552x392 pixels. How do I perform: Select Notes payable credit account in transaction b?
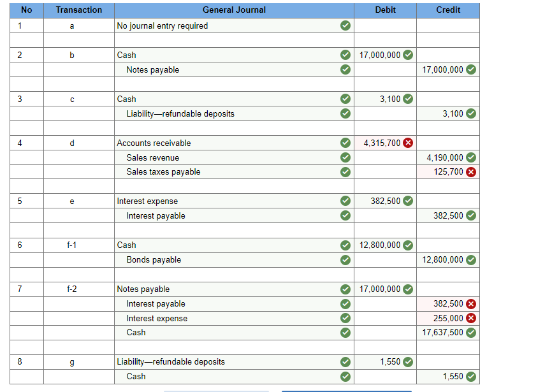coord(234,69)
